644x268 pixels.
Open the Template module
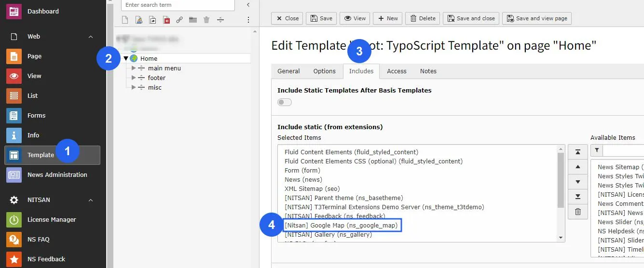click(x=53, y=155)
